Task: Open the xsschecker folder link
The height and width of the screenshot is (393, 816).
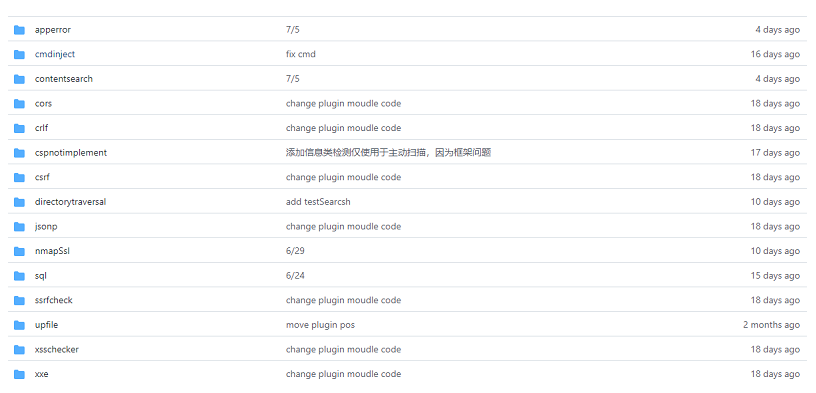Action: coord(57,349)
